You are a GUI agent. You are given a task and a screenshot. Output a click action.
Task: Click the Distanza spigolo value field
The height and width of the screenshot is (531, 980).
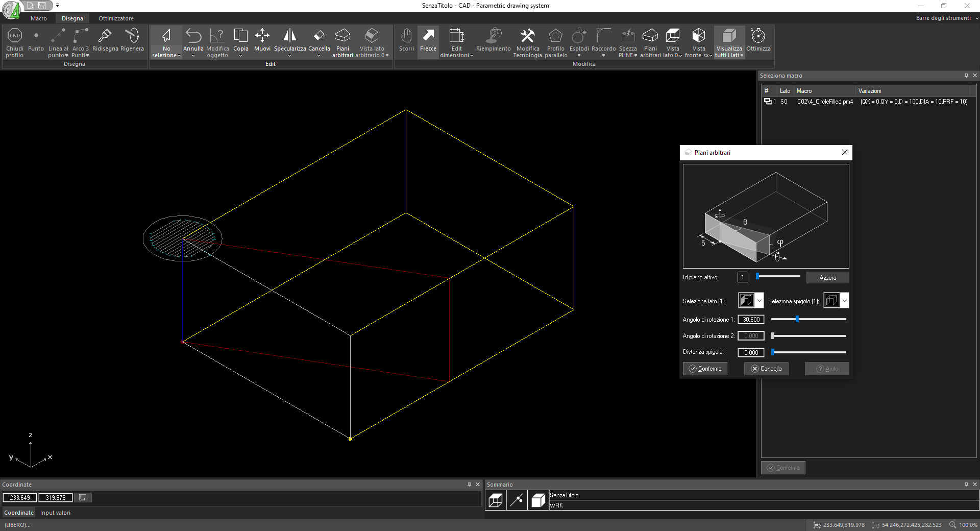pos(751,352)
